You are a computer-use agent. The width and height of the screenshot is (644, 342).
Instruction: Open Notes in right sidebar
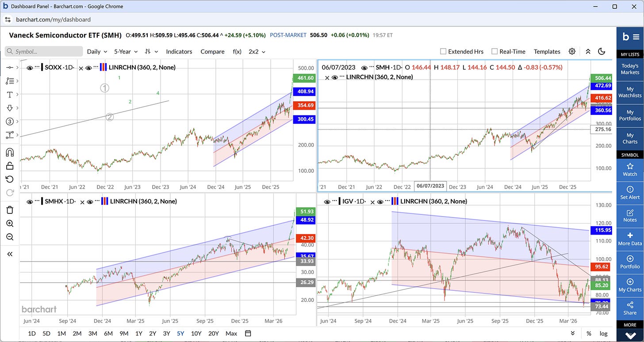coord(630,216)
